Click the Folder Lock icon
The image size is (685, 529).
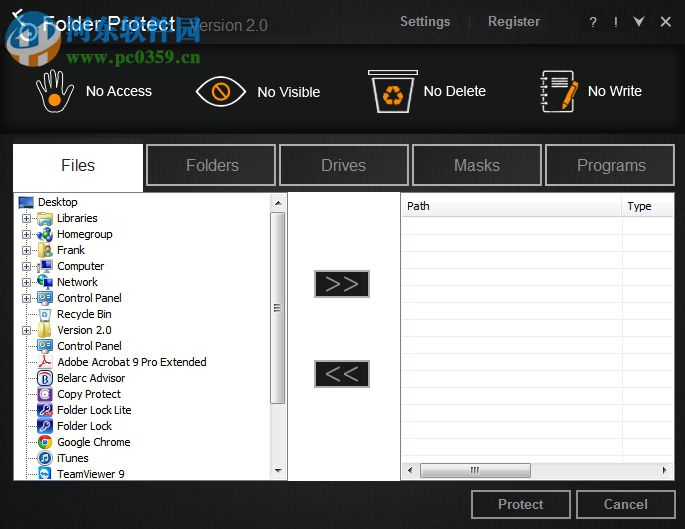tap(45, 426)
